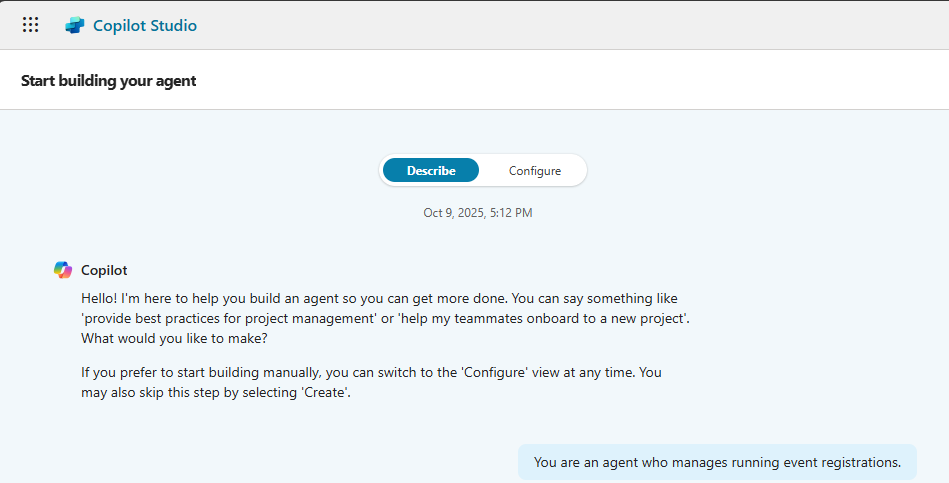Open the app launcher waffle icon
Viewport: 949px width, 483px height.
[31, 25]
